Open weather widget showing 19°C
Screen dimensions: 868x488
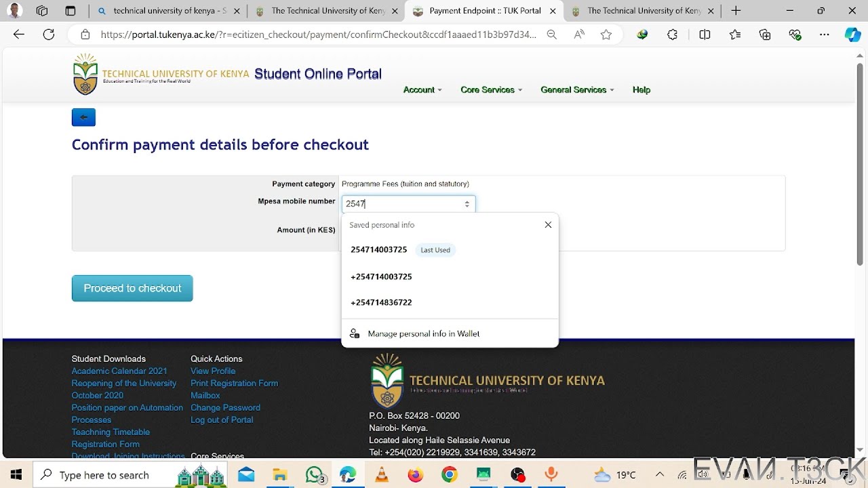pos(615,475)
